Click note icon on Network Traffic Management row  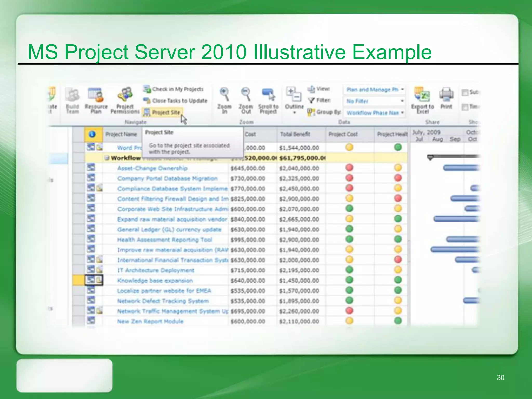tap(99, 310)
